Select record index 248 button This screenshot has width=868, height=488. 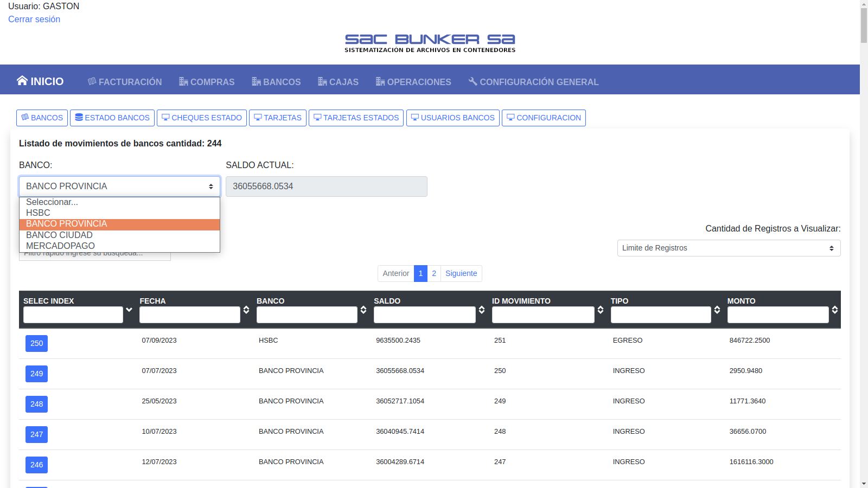(x=36, y=404)
